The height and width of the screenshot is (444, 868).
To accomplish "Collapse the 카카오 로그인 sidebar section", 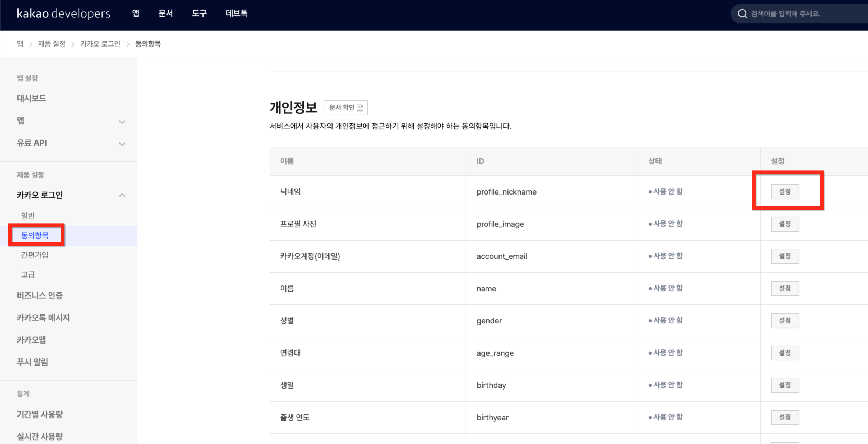I will 122,195.
